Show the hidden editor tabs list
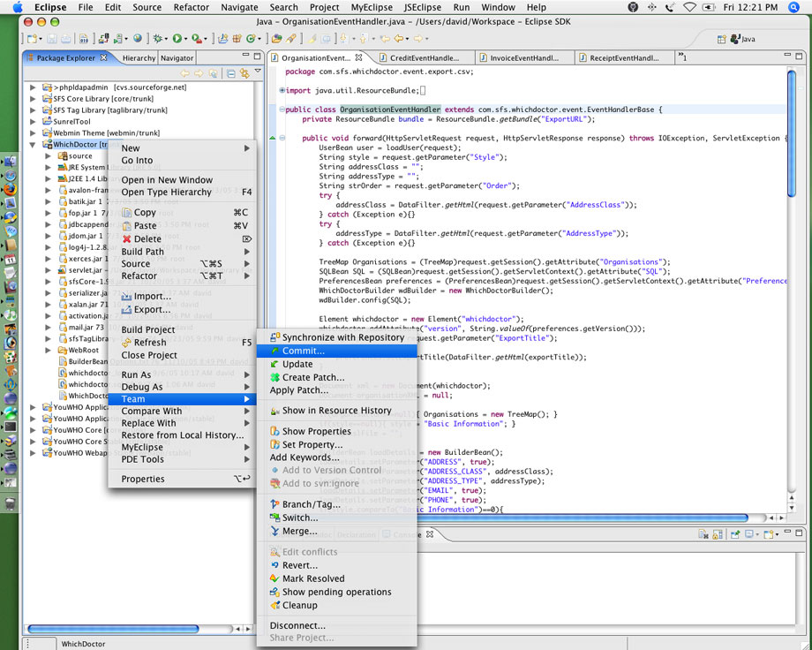 click(x=682, y=57)
